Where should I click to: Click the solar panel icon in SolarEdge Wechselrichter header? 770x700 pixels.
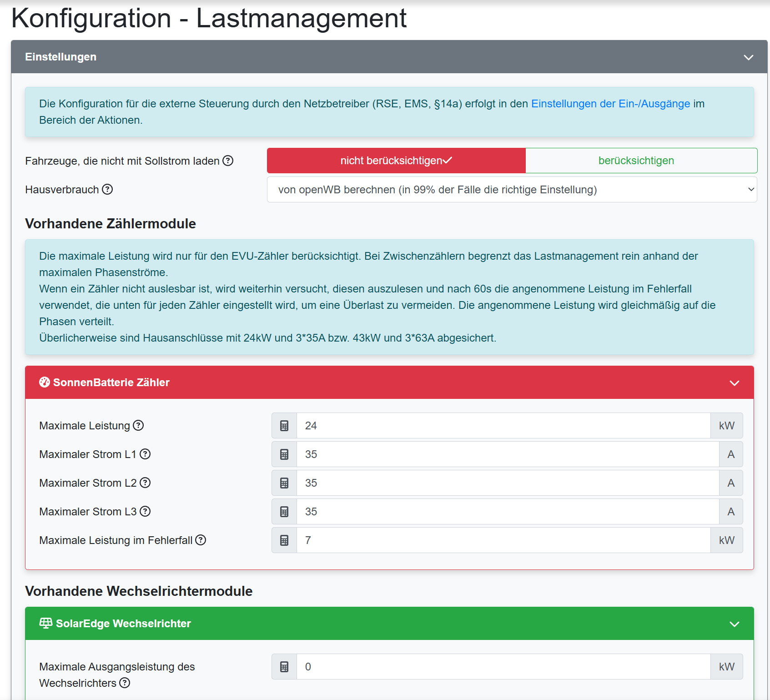45,623
